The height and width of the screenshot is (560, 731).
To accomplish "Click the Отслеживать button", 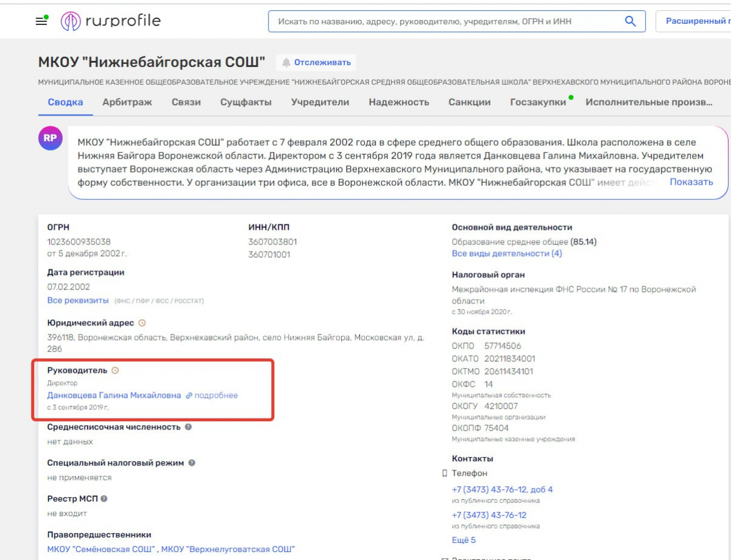I will (316, 62).
